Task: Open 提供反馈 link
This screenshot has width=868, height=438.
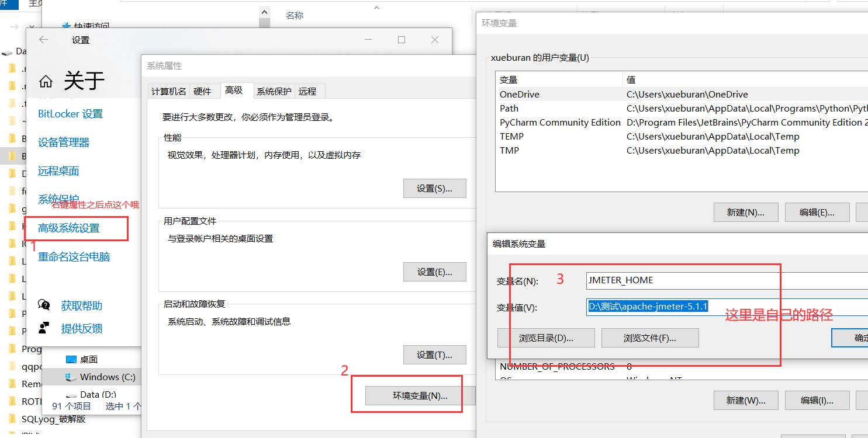Action: [x=82, y=328]
